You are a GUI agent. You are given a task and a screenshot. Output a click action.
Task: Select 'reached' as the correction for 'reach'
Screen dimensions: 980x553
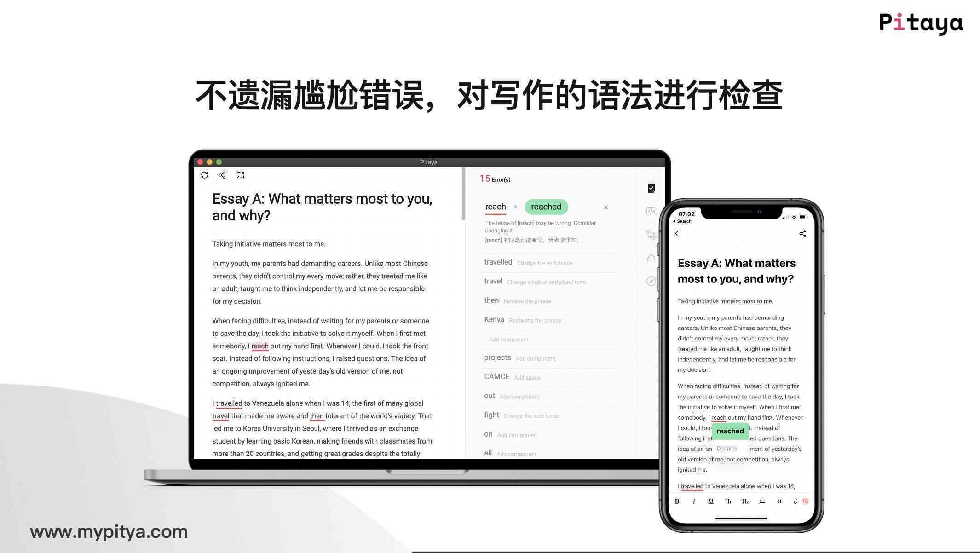(546, 207)
